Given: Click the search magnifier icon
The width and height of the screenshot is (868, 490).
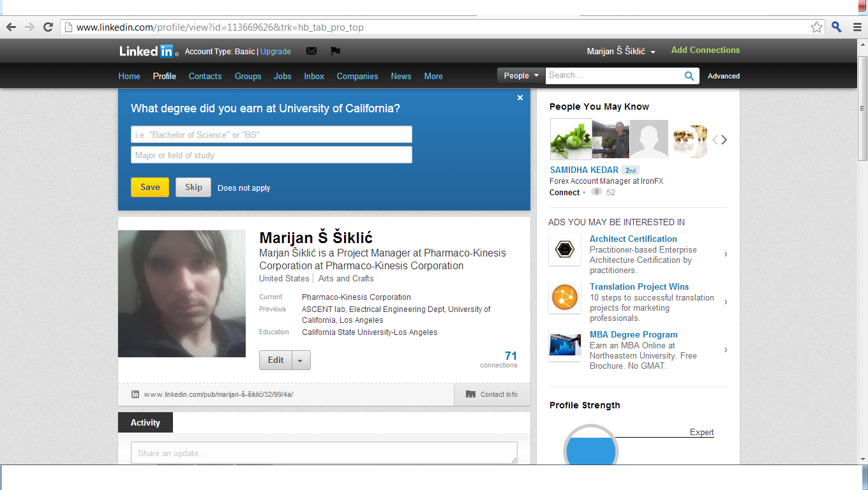Looking at the screenshot, I should point(689,76).
